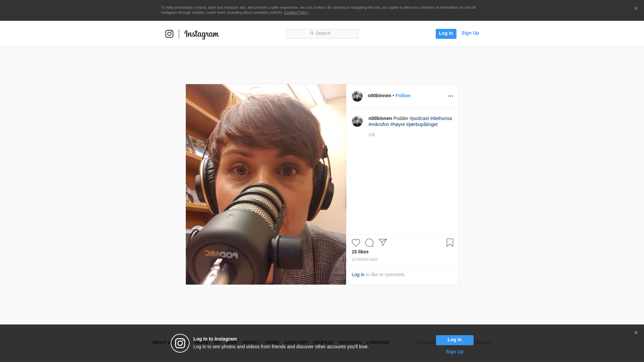Share post via paper plane icon
This screenshot has width=644, height=362.
383,242
